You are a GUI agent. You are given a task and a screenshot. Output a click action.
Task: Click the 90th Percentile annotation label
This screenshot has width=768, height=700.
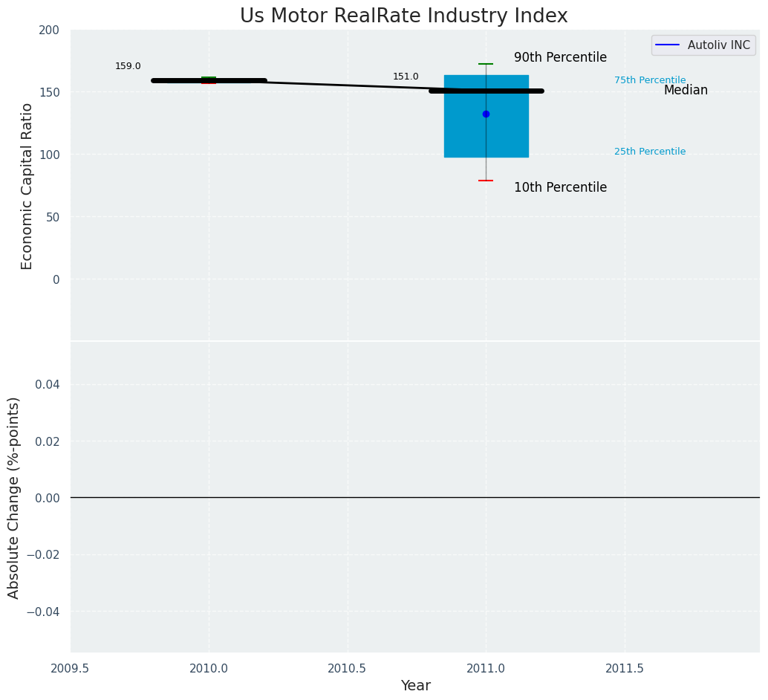[x=560, y=58]
